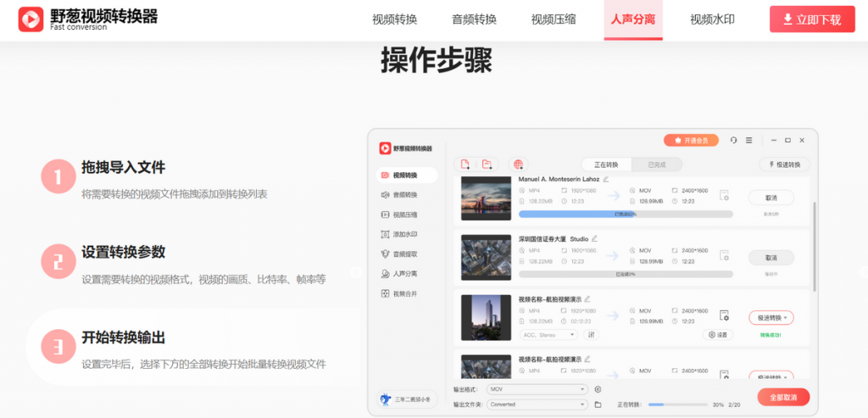Click the vertical scrollbar of the conversion list
Image resolution: width=868 pixels, height=418 pixels.
[814, 247]
